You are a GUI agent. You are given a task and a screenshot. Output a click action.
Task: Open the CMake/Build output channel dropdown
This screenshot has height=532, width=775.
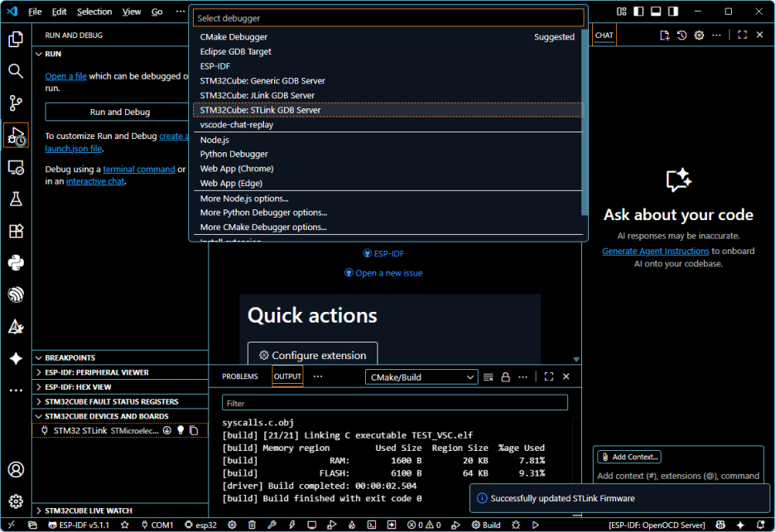tap(421, 377)
